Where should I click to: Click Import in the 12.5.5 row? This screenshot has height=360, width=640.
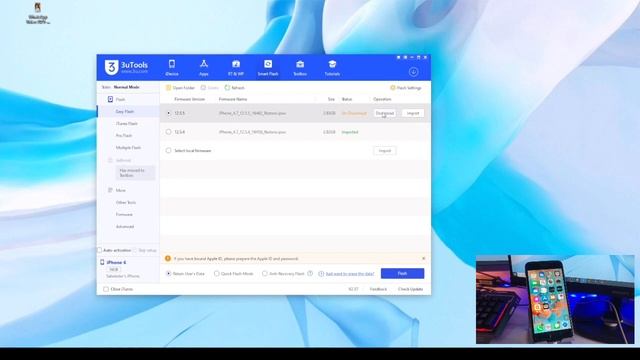[x=413, y=113]
